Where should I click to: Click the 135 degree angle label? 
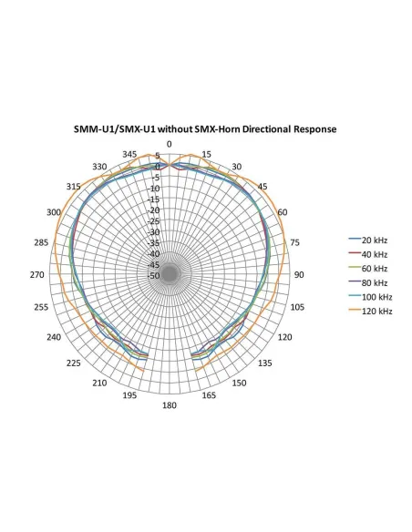(264, 363)
